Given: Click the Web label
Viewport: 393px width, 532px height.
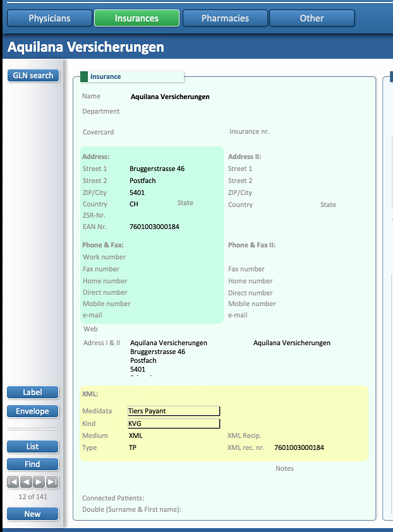Looking at the screenshot, I should 90,329.
